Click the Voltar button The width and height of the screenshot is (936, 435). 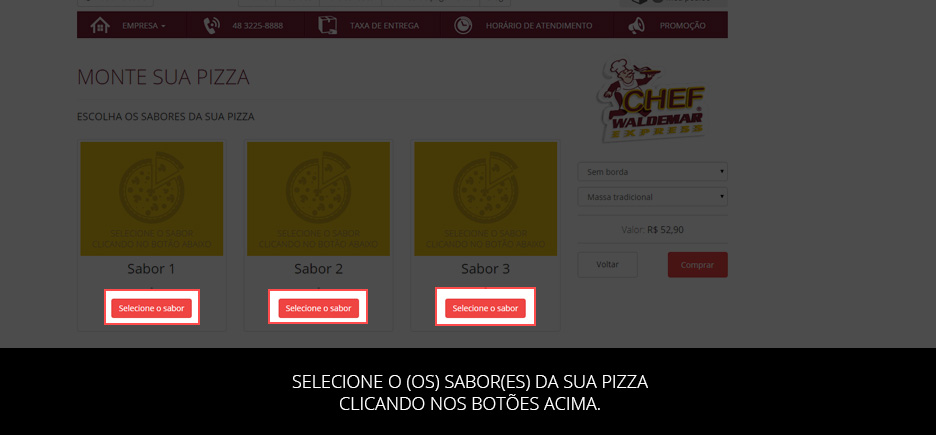tap(608, 264)
